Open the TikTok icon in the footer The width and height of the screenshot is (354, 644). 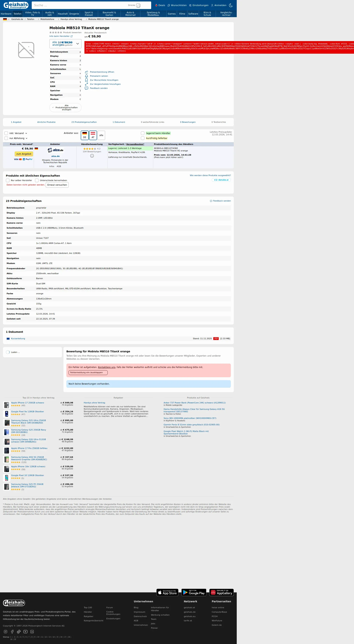pyautogui.click(x=19, y=631)
